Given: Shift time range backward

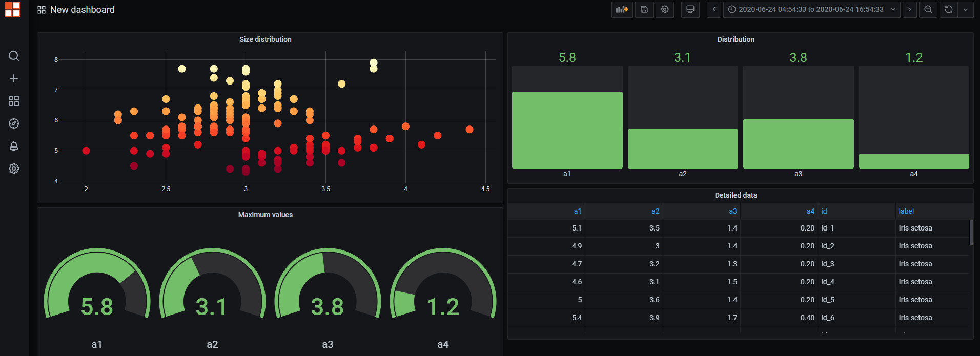Looking at the screenshot, I should (714, 9).
